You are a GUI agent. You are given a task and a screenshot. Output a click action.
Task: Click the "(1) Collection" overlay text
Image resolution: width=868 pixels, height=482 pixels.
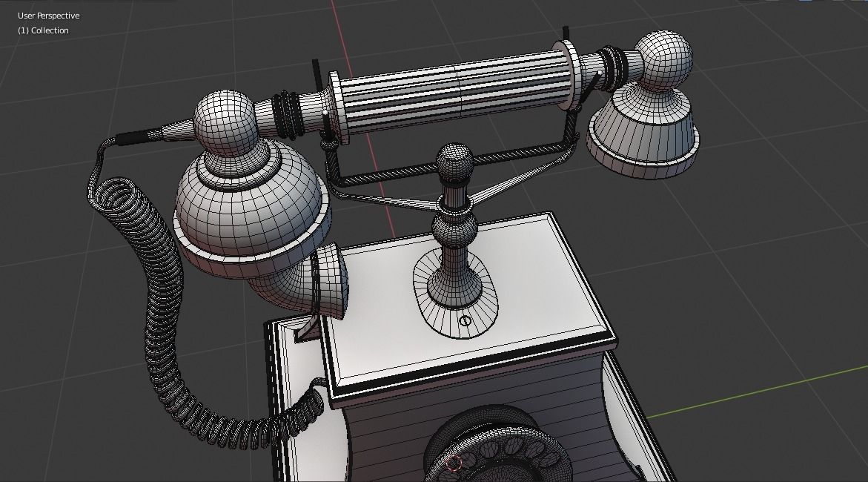43,30
